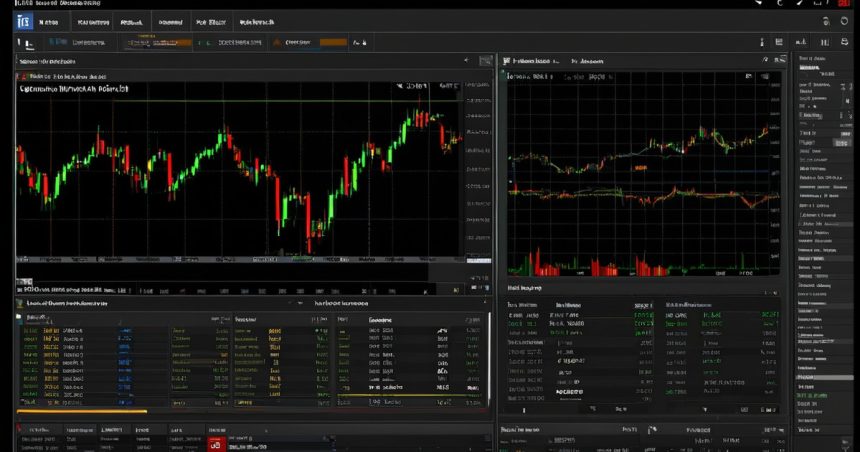Toggle the small checkbox atop the lower-left table
The width and height of the screenshot is (860, 452).
(x=19, y=317)
